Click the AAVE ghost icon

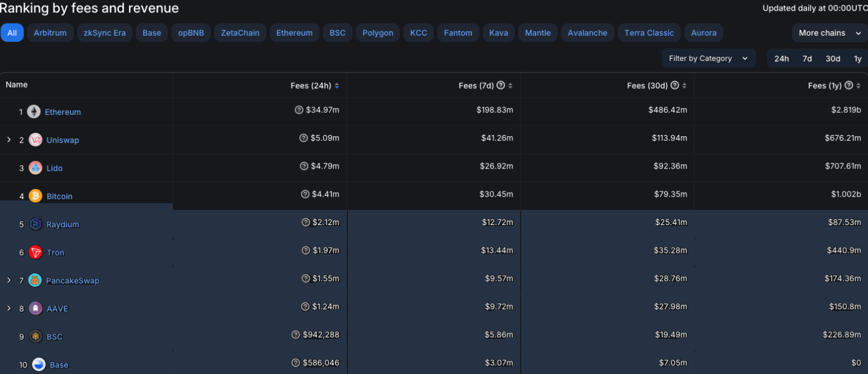(x=35, y=308)
